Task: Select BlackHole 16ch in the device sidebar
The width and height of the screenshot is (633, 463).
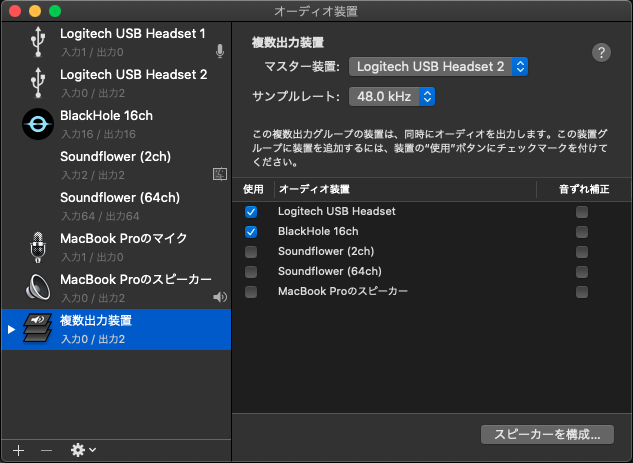Action: (x=116, y=124)
